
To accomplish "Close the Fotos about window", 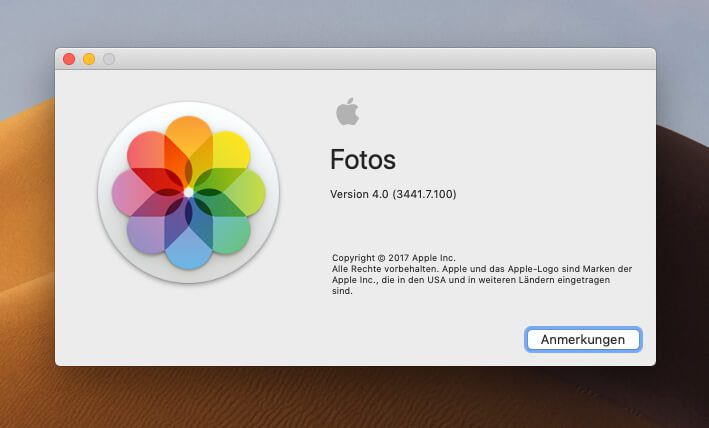I will click(69, 59).
